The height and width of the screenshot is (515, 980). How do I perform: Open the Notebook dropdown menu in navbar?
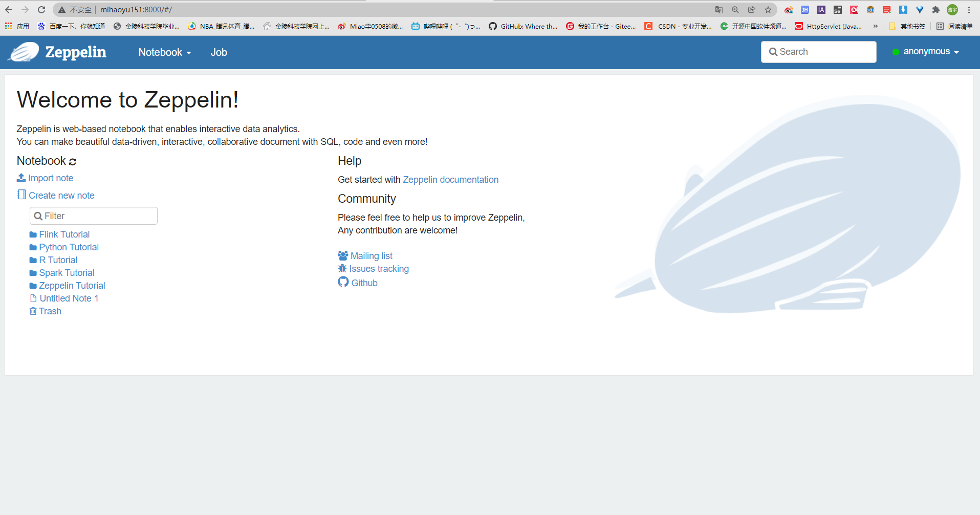click(165, 52)
